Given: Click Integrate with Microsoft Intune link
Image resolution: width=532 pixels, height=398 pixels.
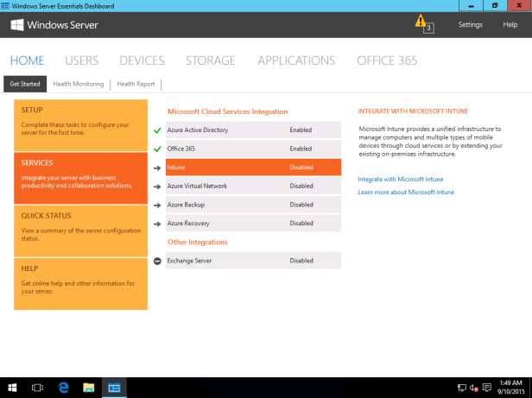Looking at the screenshot, I should (x=400, y=179).
